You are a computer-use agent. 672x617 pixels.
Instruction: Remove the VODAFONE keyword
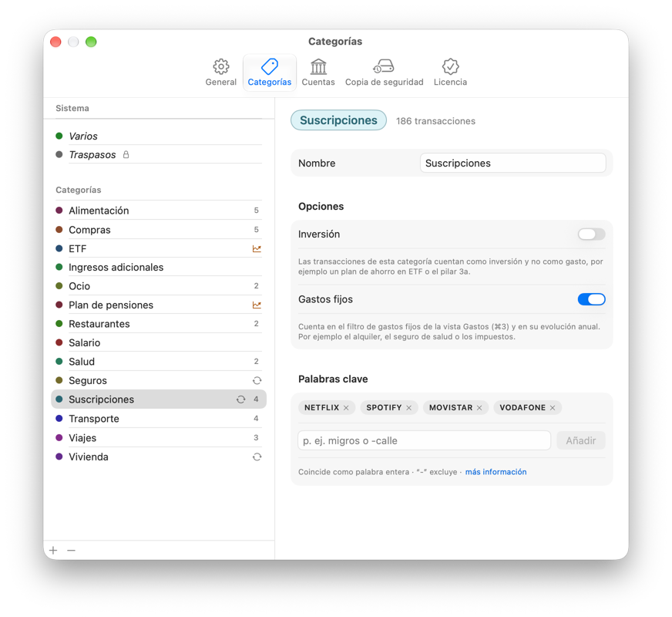pyautogui.click(x=553, y=408)
